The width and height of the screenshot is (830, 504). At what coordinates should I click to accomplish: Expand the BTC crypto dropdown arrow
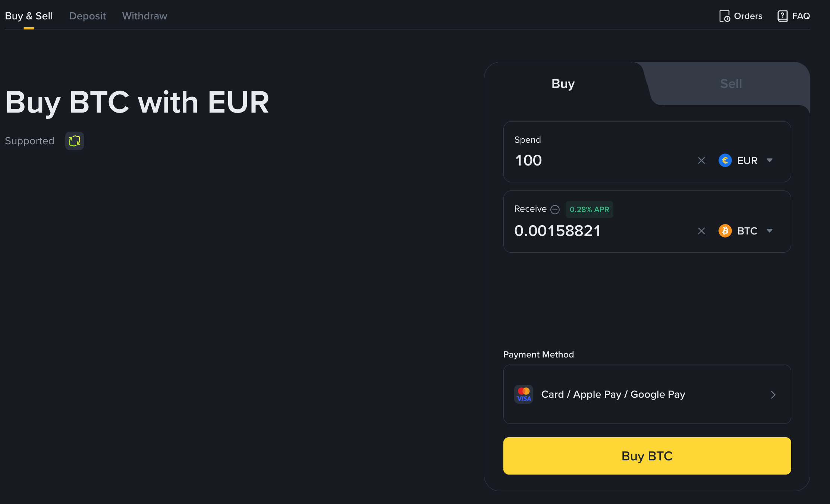click(x=770, y=231)
